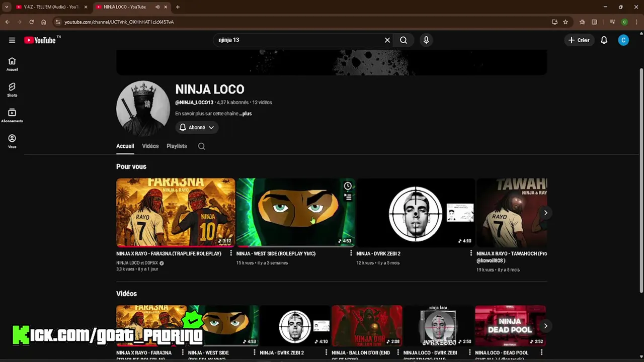Open NINJA - WEST SIDE (ROLEPLAY YMC) title

[276, 254]
